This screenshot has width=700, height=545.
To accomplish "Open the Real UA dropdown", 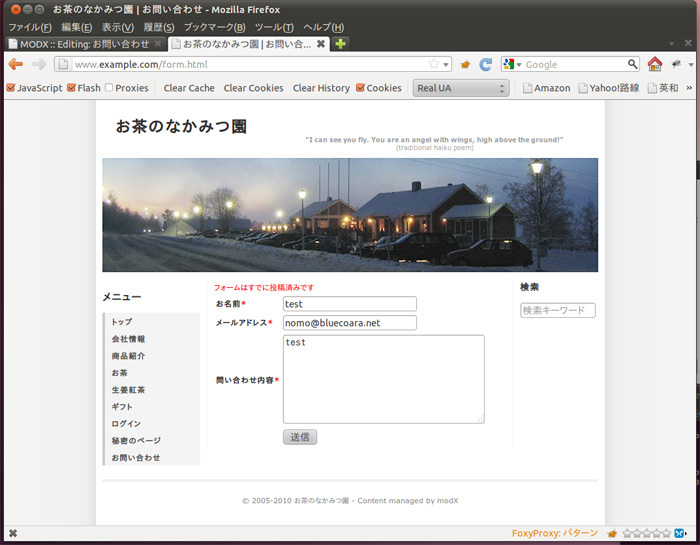I will pos(461,88).
